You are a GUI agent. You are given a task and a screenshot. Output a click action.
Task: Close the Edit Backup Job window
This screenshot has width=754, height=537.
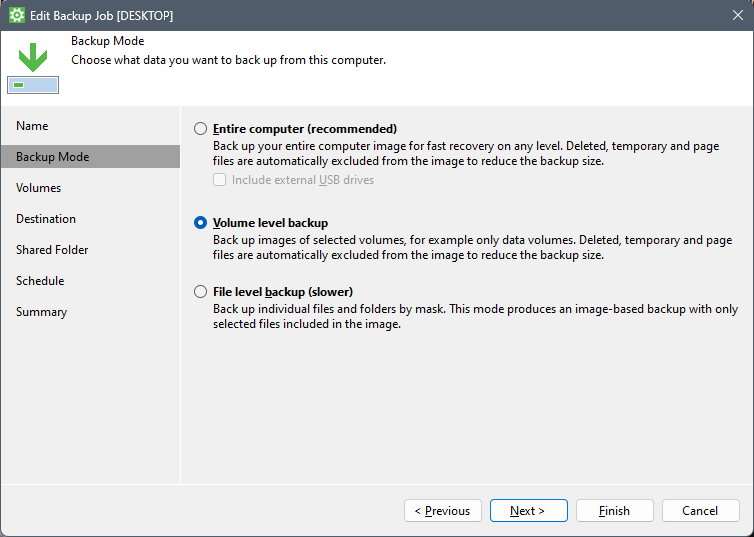(x=738, y=15)
